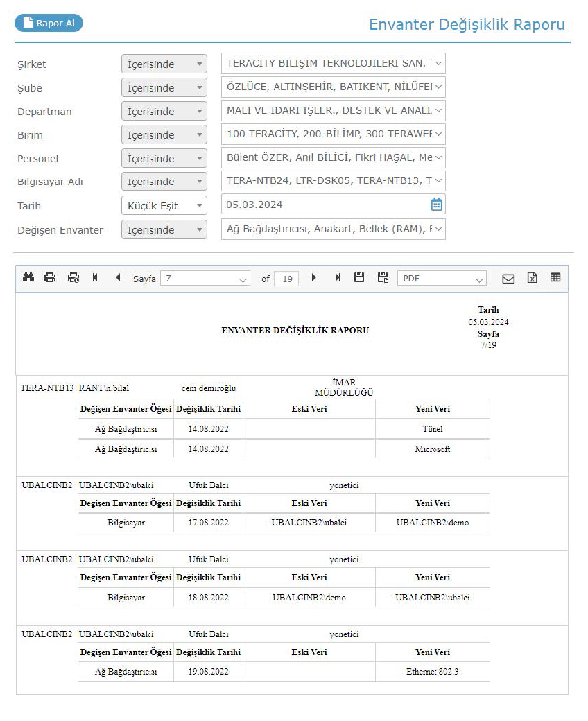Click the 'cem demiroğlu' name in report
588x721 pixels.
209,388
